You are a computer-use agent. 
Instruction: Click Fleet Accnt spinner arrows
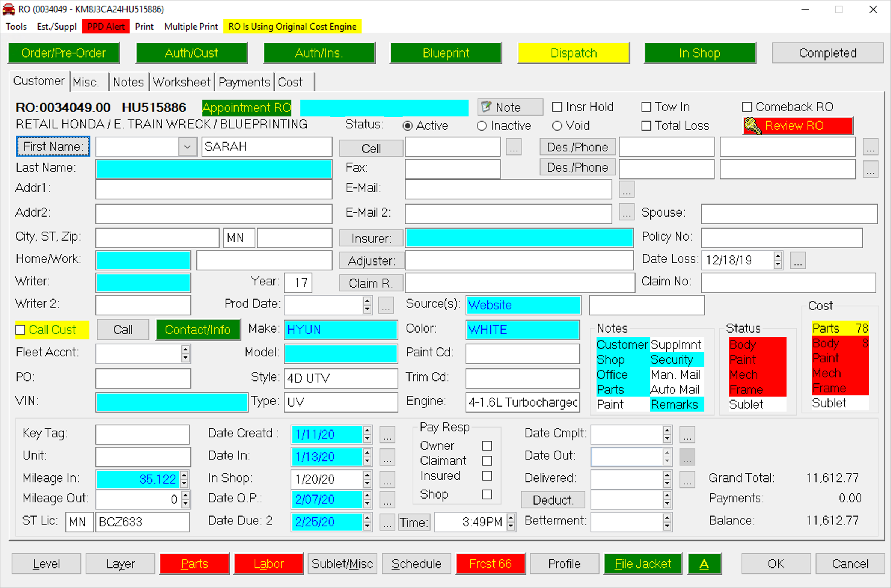(x=185, y=353)
